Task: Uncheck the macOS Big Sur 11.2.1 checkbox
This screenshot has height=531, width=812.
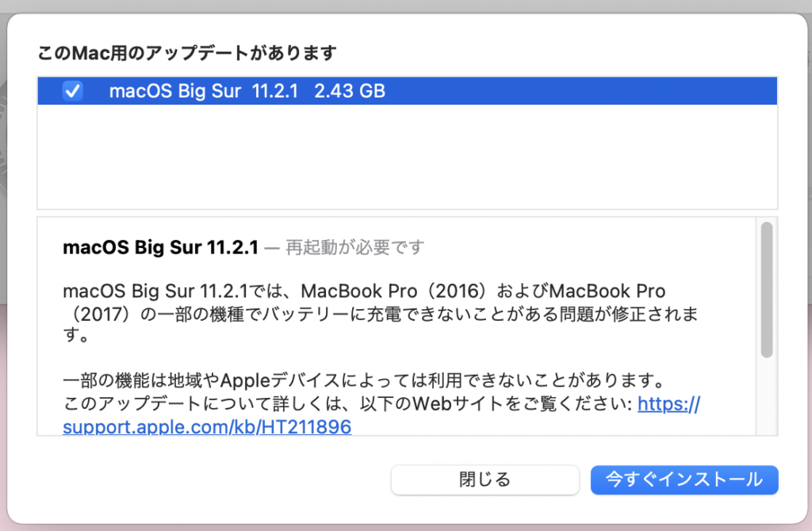Action: (72, 91)
